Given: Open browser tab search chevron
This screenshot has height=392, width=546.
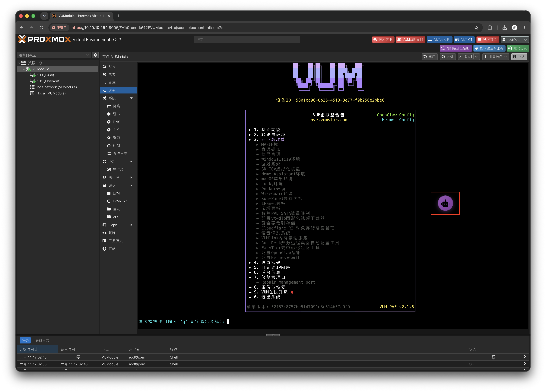Looking at the screenshot, I should (44, 16).
